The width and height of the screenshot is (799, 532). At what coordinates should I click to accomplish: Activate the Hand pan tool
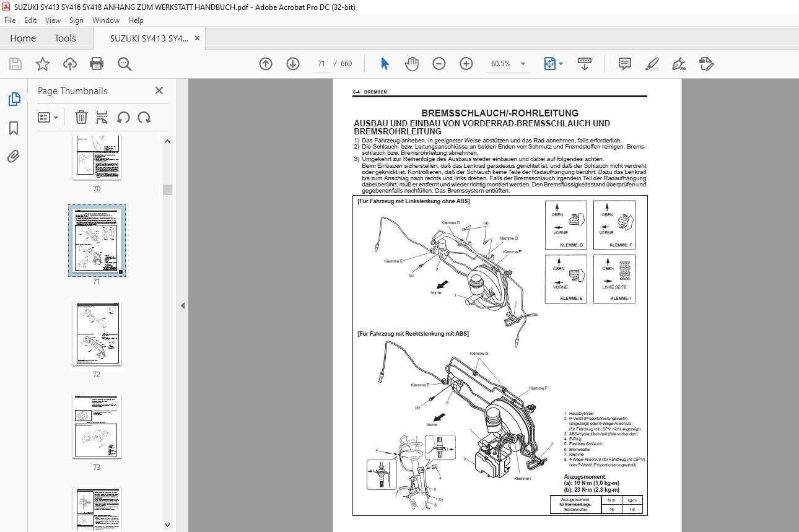pos(412,64)
